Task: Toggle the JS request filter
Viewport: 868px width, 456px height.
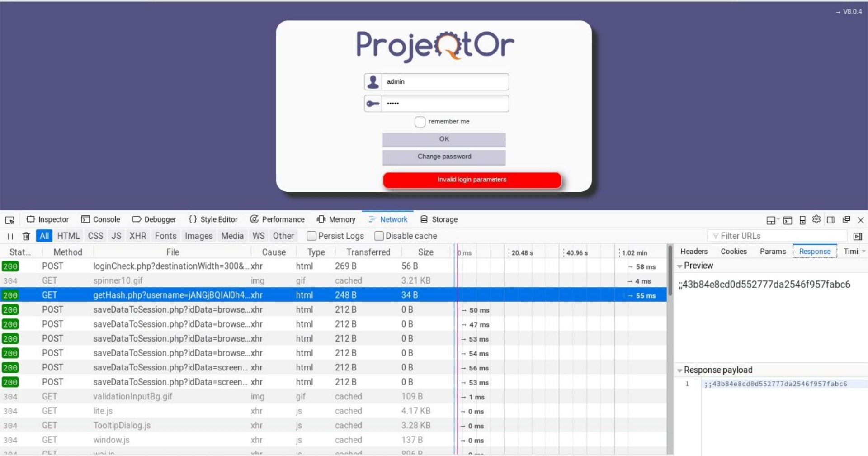Action: [x=116, y=236]
